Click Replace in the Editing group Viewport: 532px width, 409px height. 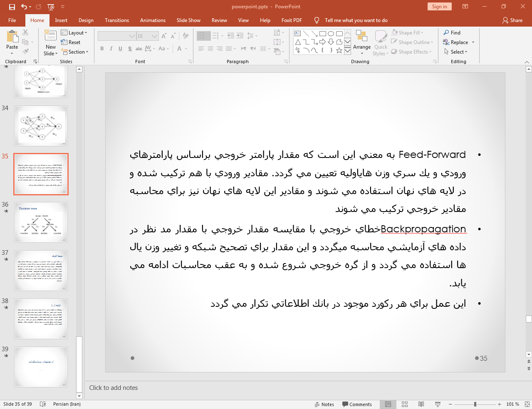point(456,42)
